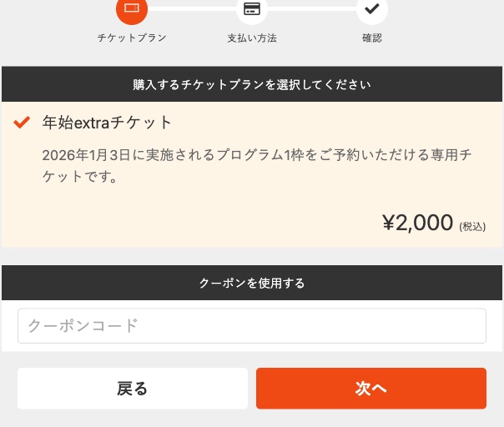
Task: Click the 年始extraチケット plan title
Action: point(107,123)
